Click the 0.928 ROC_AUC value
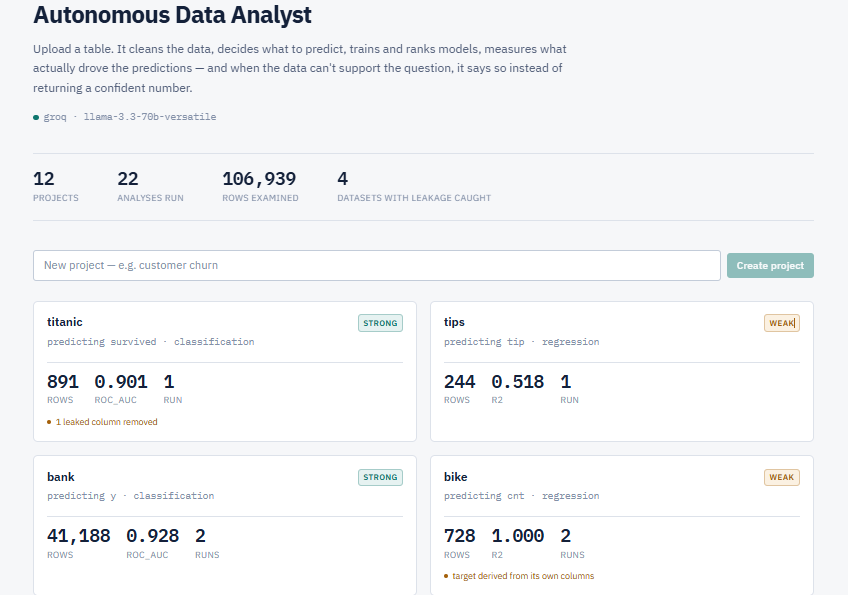Screen dimensions: 848x595 pyautogui.click(x=153, y=543)
